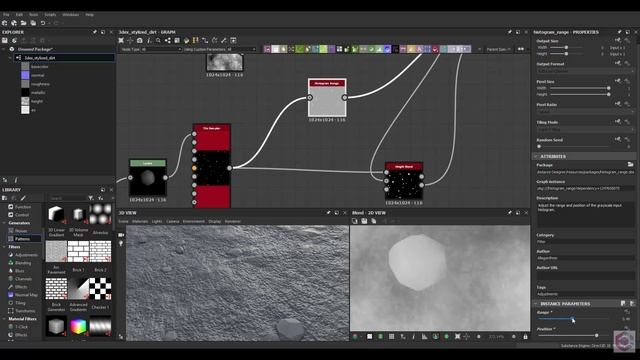Click the info icon in 2D View bottom bar

(413, 336)
